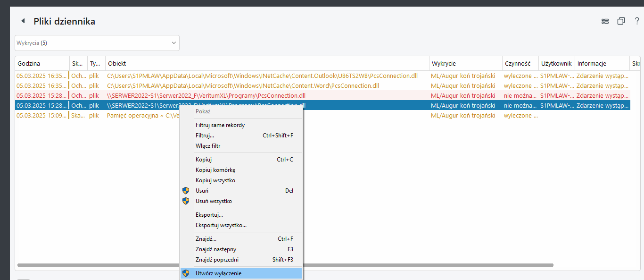644x280 pixels.
Task: Choose Kopiuj komórkę from the menu
Action: click(215, 170)
